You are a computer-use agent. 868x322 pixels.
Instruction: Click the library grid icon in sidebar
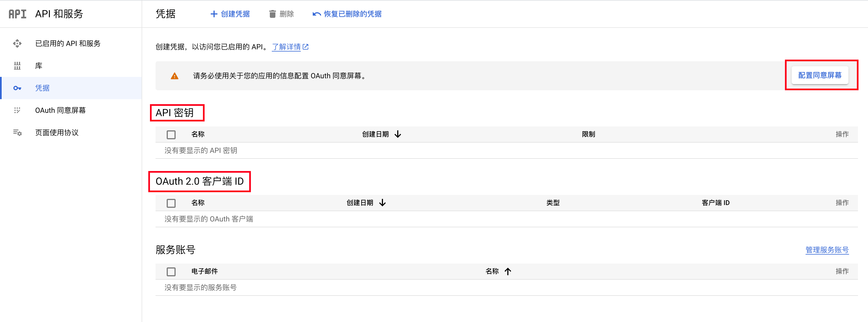point(17,66)
